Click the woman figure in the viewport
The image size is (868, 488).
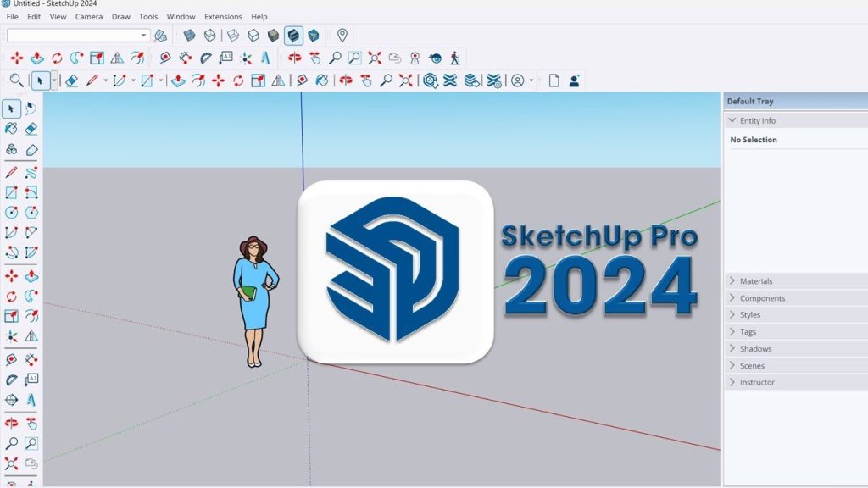[x=255, y=302]
